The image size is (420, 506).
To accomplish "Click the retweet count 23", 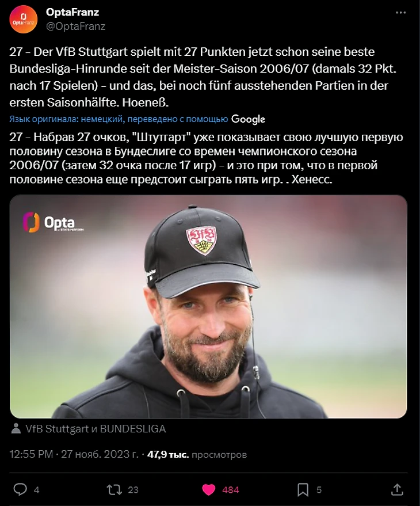I will [133, 490].
